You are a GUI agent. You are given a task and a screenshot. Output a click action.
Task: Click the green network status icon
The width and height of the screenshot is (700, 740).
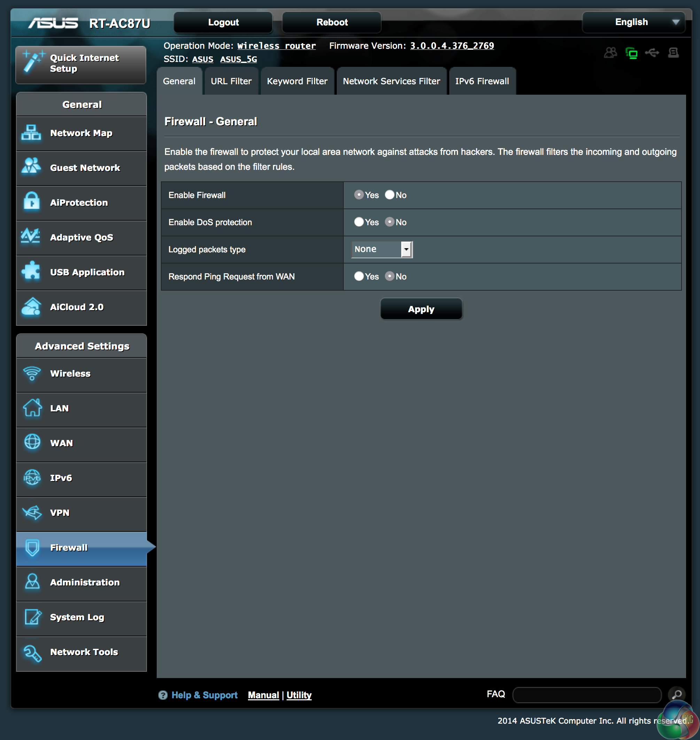point(631,53)
